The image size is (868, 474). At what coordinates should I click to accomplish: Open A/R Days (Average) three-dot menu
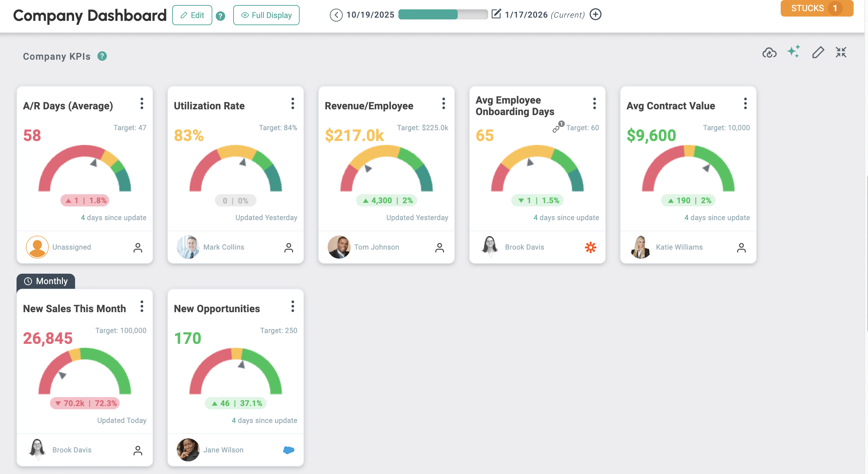click(142, 104)
